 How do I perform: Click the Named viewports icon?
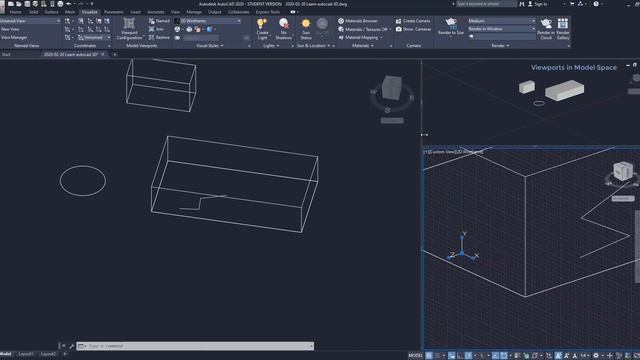151,21
